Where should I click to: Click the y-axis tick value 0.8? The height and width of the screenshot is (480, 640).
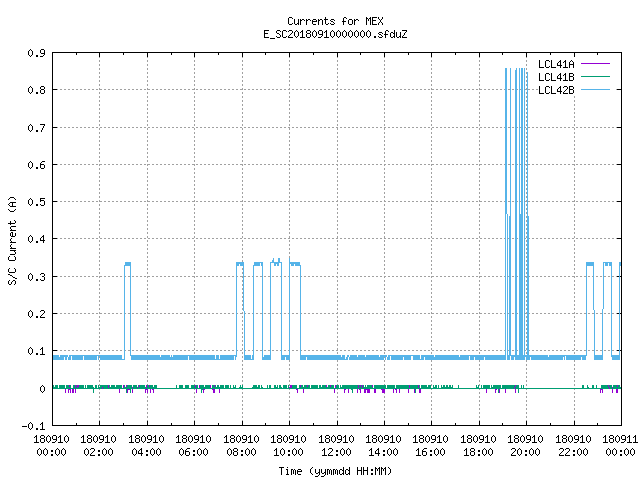[37, 90]
